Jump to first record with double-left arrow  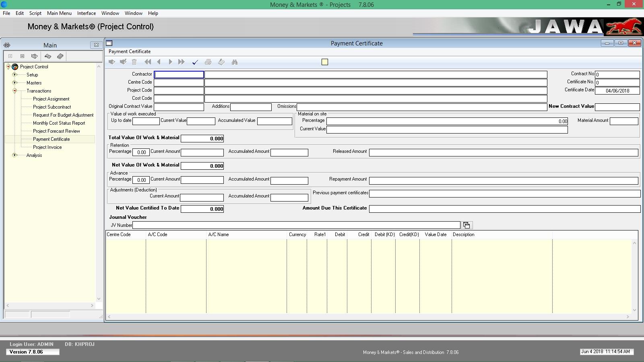pos(148,62)
